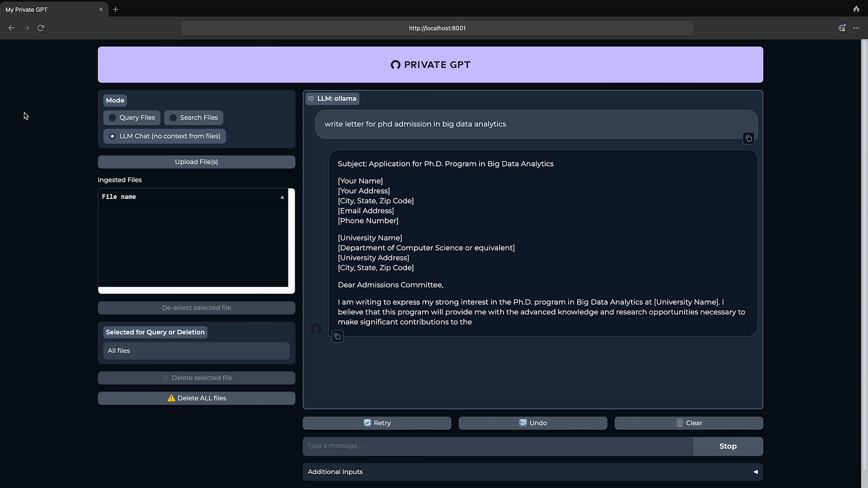Retry the last message
This screenshot has width=868, height=488.
377,423
